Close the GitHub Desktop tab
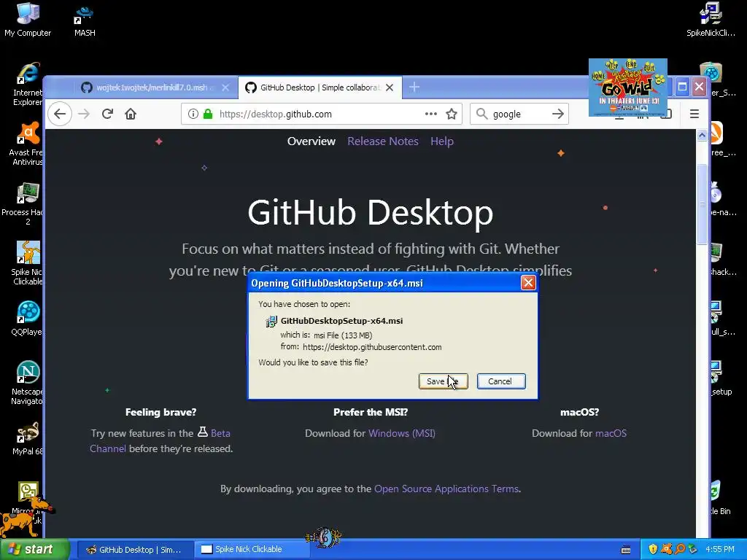The image size is (747, 560). click(x=390, y=87)
